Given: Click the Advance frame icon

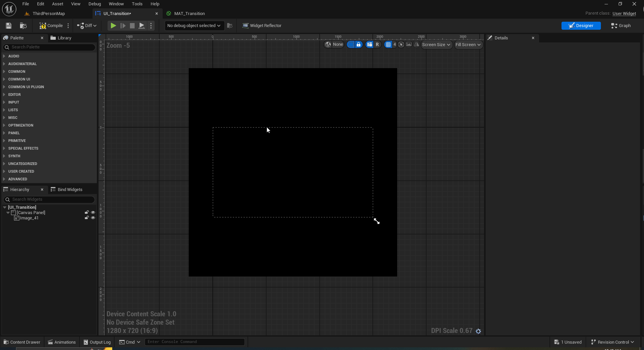Looking at the screenshot, I should (x=123, y=26).
